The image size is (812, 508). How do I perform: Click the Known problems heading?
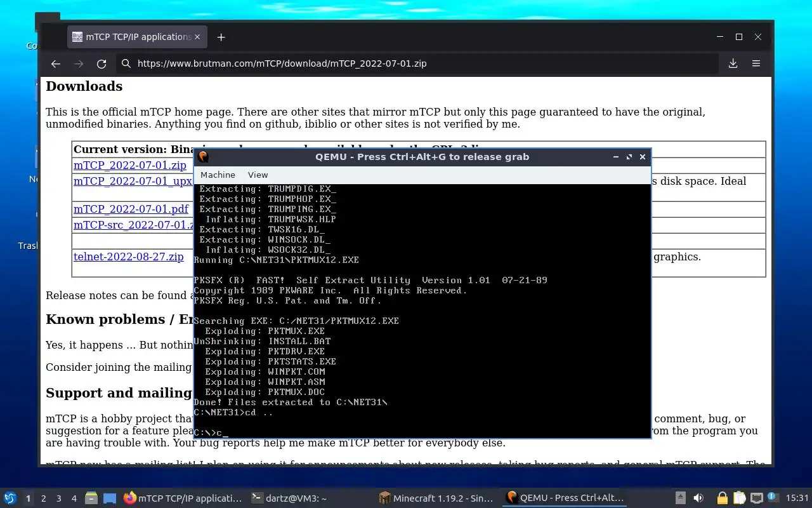[x=119, y=319]
